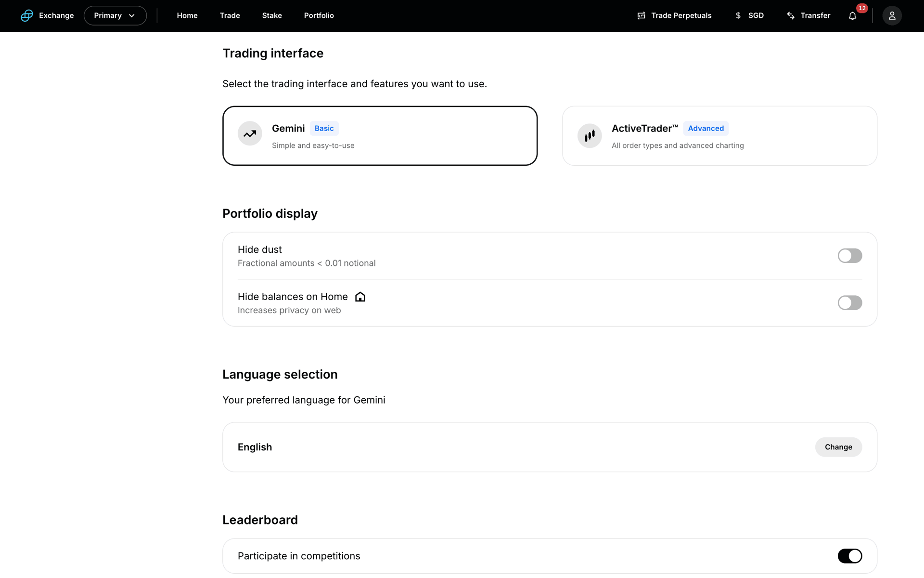Viewport: 924px width, 578px height.
Task: Click 'Participate in competitions' label
Action: pyautogui.click(x=299, y=556)
